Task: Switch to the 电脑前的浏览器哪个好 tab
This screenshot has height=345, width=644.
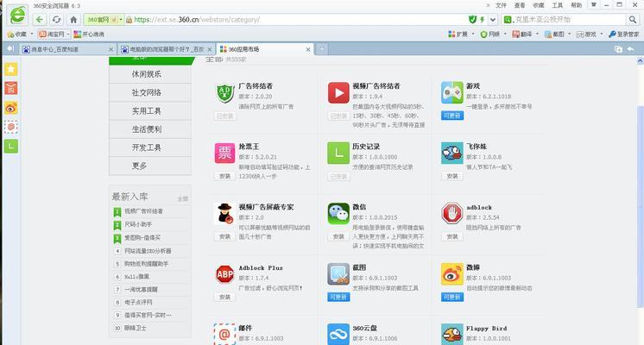Action: (167, 49)
